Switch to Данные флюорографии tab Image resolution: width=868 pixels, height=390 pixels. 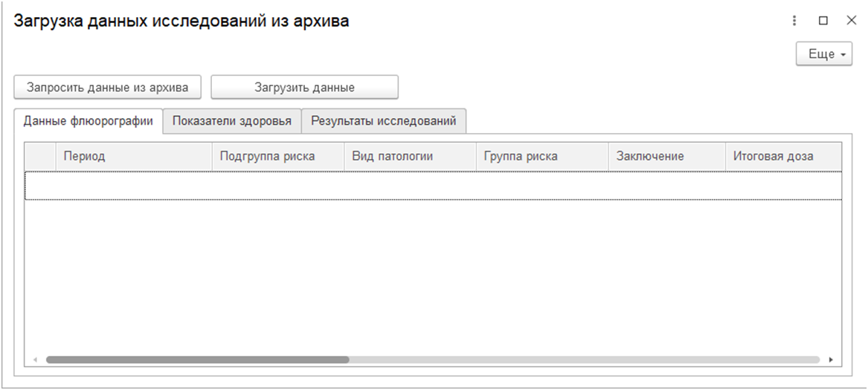click(89, 121)
